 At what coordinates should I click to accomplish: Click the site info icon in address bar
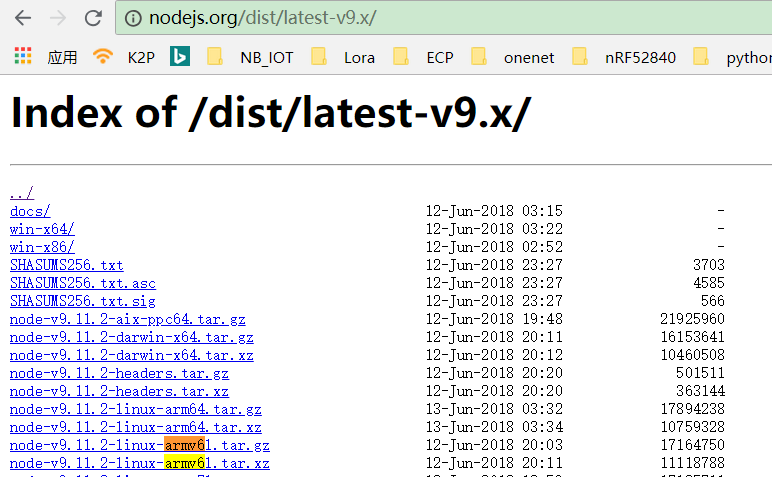(132, 19)
